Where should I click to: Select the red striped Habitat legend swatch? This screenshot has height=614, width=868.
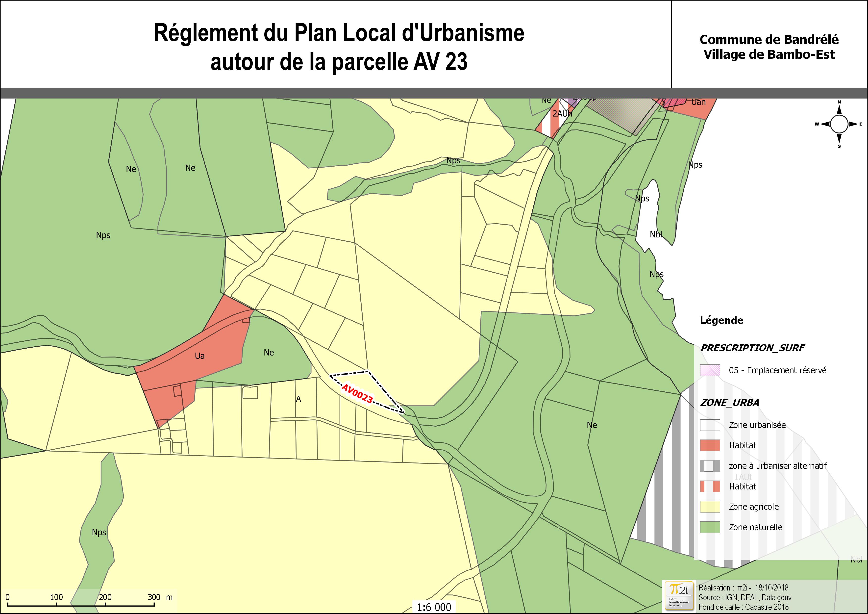710,486
